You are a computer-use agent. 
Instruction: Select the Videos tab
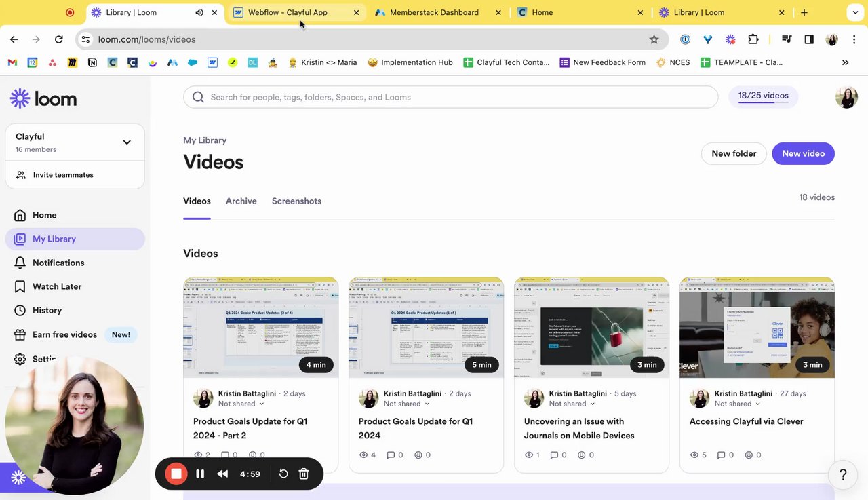[x=197, y=201]
